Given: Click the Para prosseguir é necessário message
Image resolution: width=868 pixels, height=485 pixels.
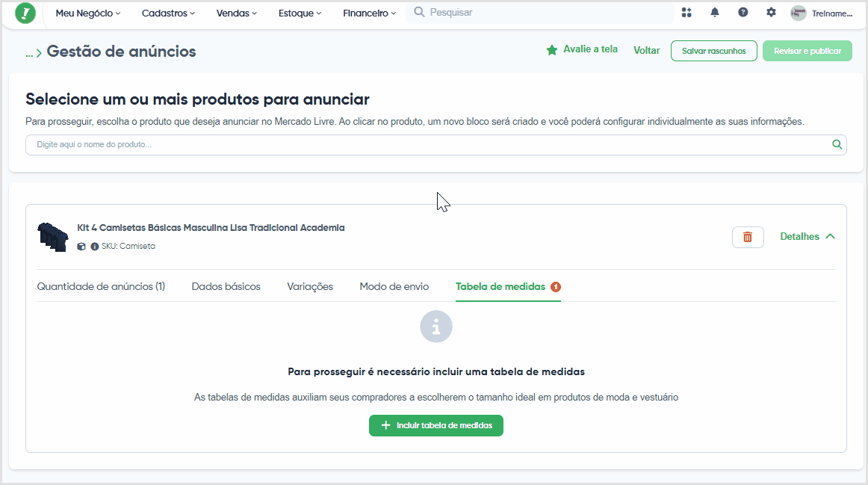Looking at the screenshot, I should tap(436, 371).
